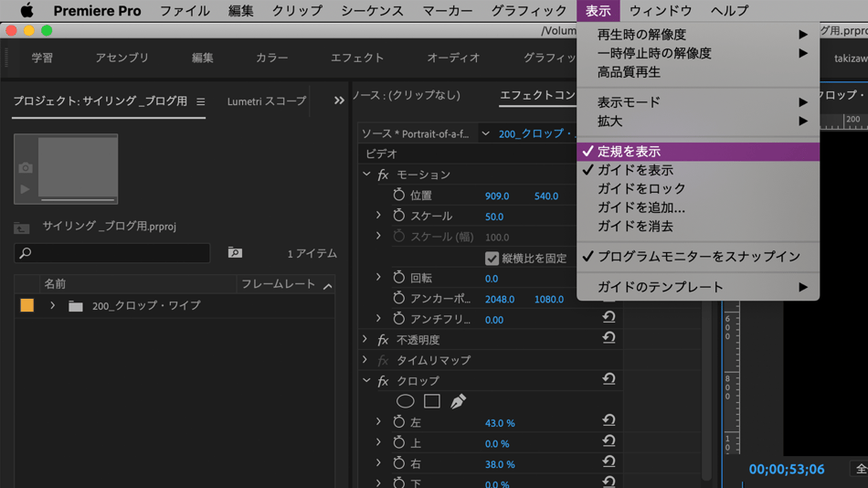This screenshot has height=488, width=868.
Task: Collapse the モーション effect section
Action: coord(366,175)
